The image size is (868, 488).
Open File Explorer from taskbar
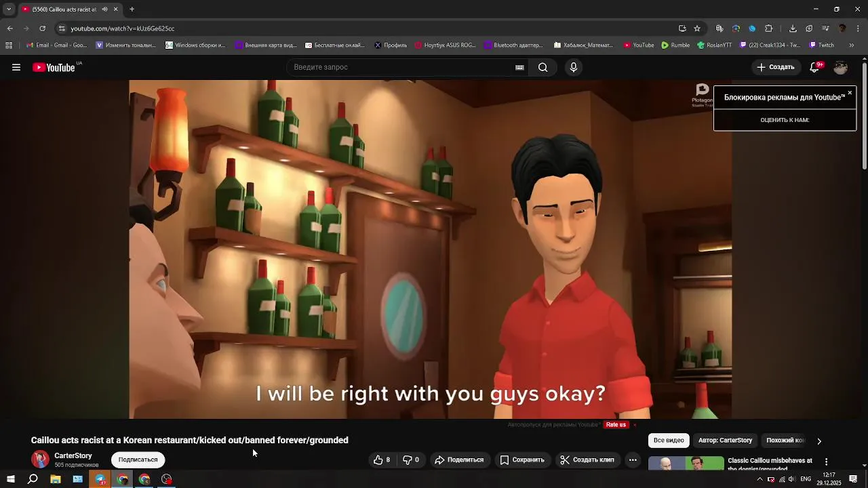tap(56, 479)
